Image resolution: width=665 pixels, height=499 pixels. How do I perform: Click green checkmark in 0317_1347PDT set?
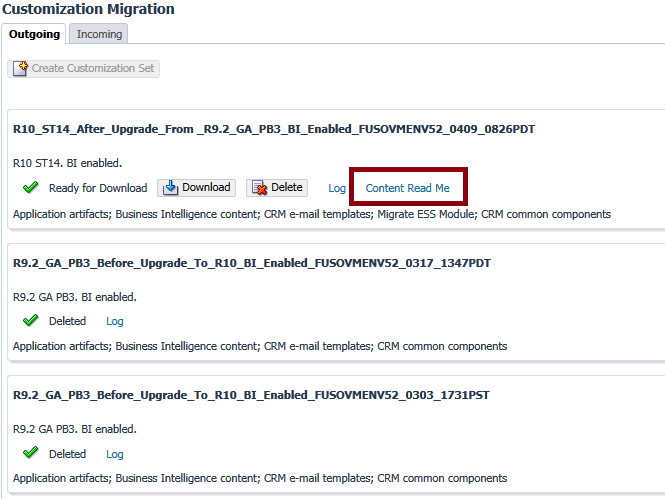click(x=30, y=321)
